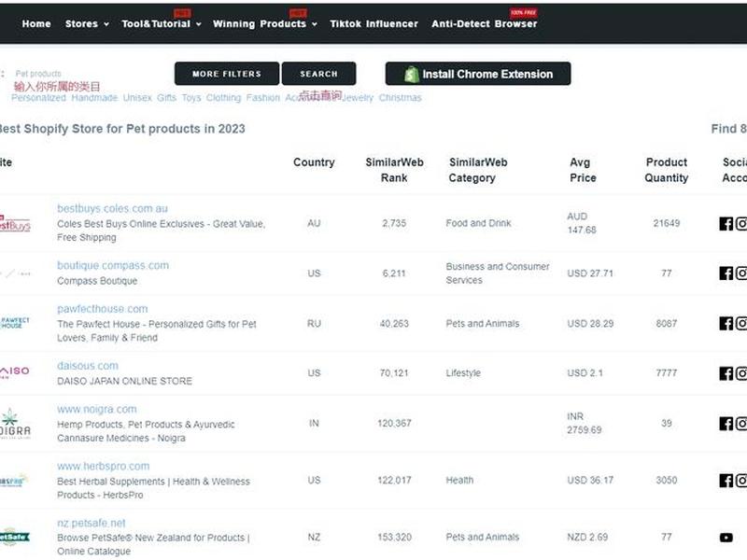
Task: Click Best Shopify Store for Pet products heading
Action: pos(122,129)
